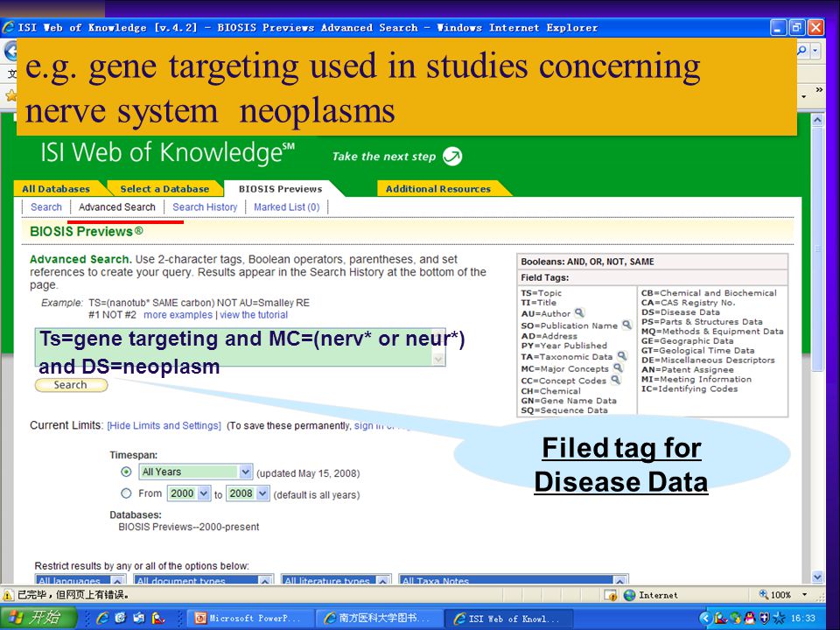Click the Windows Start button

[x=38, y=618]
